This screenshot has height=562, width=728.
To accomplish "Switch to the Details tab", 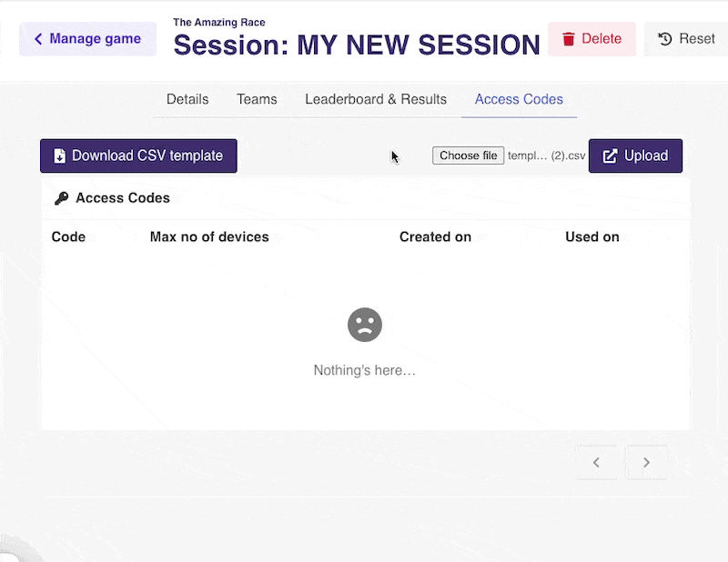I will point(187,99).
